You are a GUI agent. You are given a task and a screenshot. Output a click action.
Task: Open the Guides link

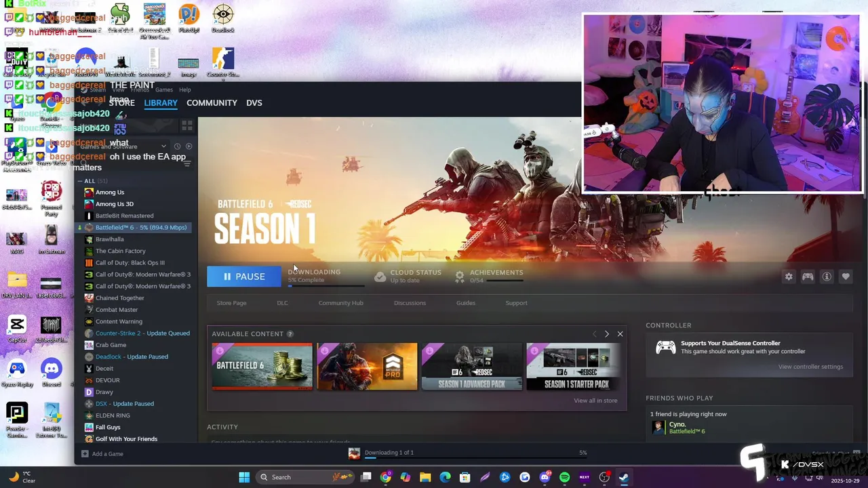466,303
